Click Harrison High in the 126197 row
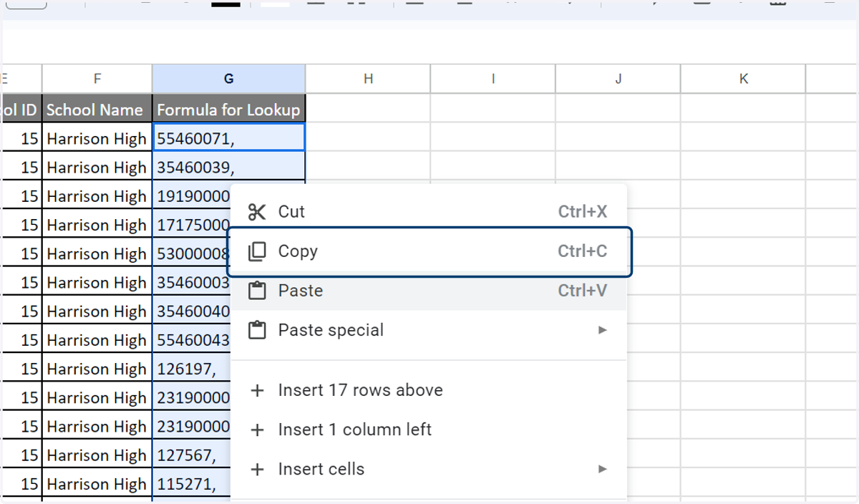 pos(97,369)
